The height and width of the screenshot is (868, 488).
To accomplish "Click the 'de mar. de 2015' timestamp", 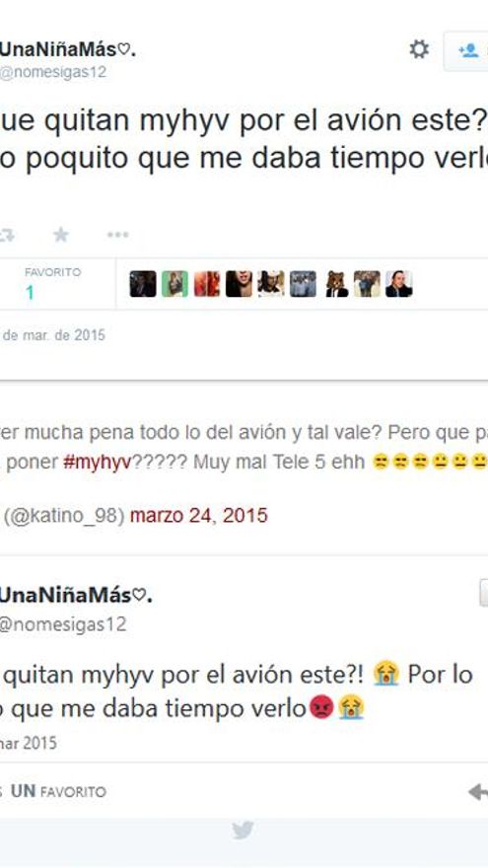I will [x=53, y=335].
